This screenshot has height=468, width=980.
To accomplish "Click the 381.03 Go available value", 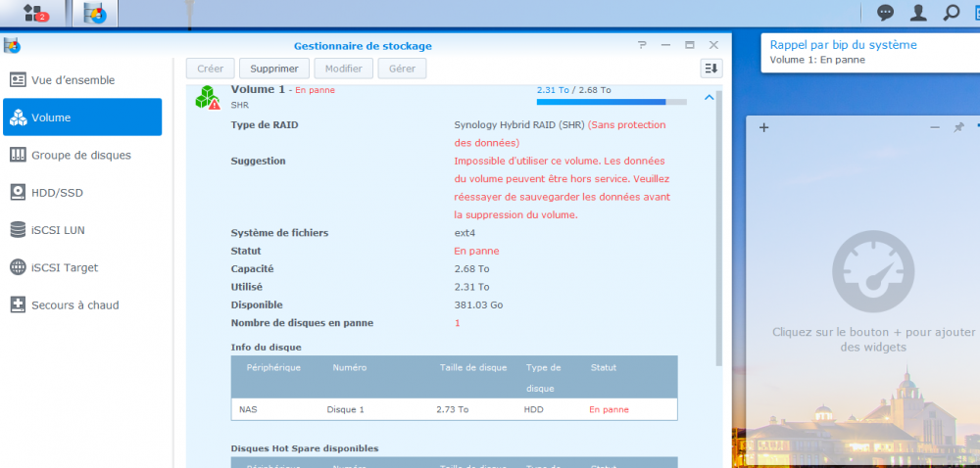I will (478, 305).
